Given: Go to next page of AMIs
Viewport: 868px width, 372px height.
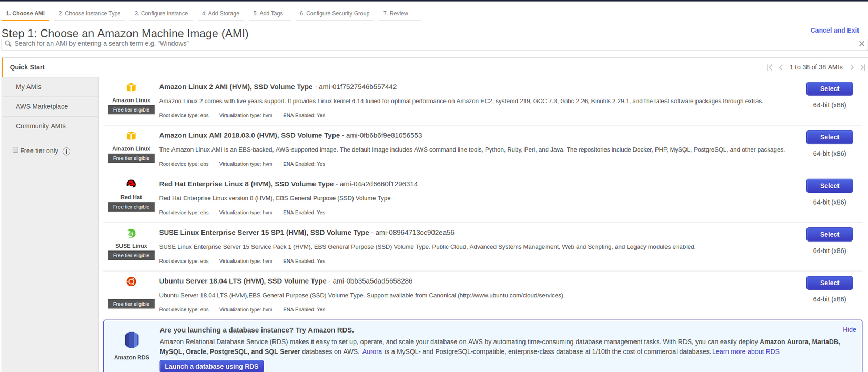Looking at the screenshot, I should (852, 67).
